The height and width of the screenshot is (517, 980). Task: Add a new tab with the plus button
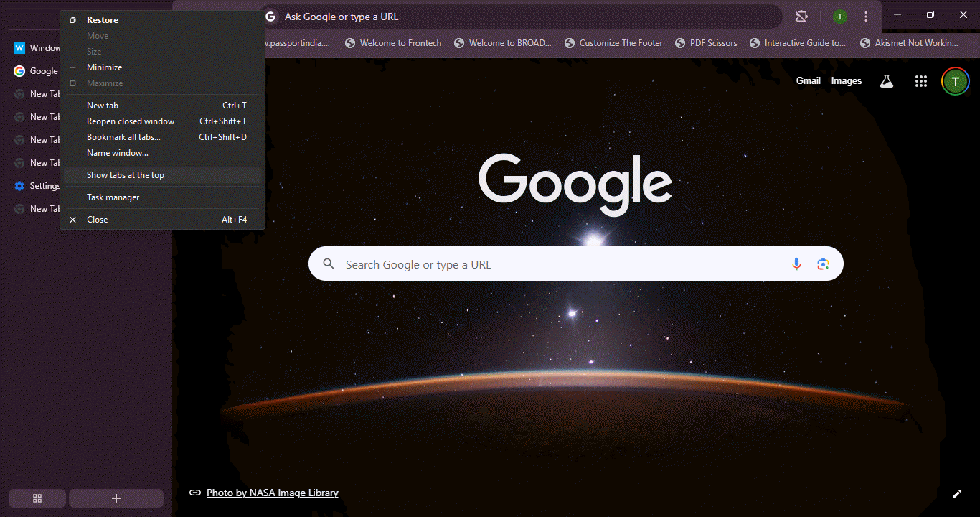[x=116, y=498]
